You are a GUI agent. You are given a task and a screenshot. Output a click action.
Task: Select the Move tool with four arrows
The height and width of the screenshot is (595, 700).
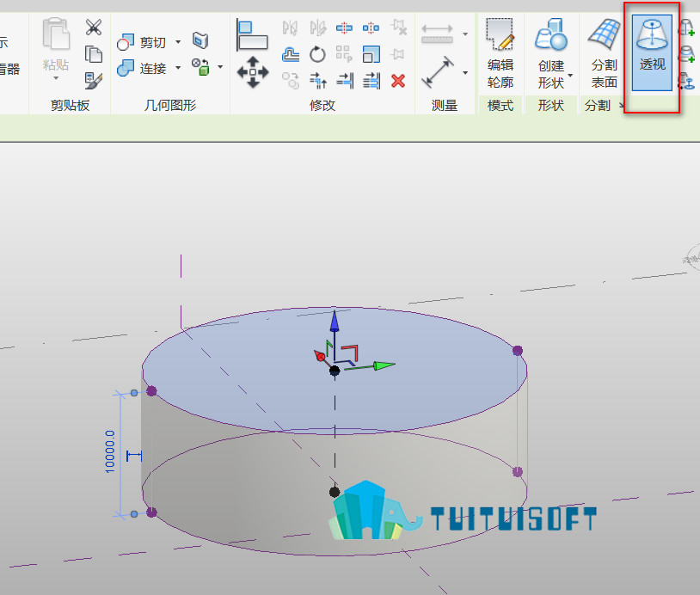coord(253,72)
